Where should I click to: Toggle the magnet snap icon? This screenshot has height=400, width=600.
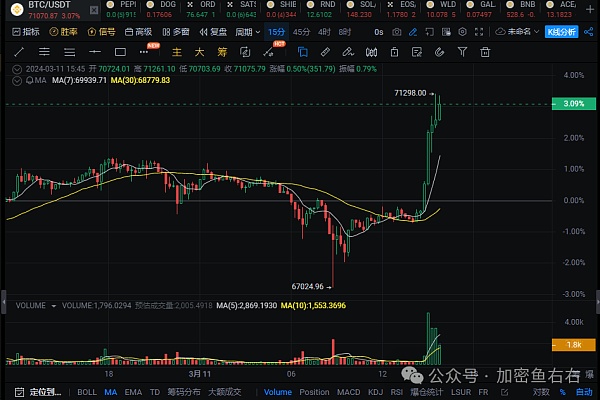[x=440, y=52]
